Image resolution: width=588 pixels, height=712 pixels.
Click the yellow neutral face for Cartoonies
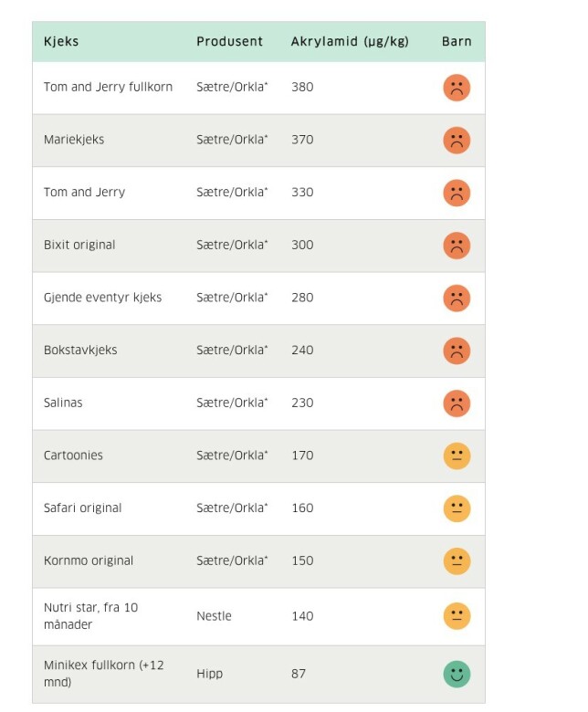[457, 455]
